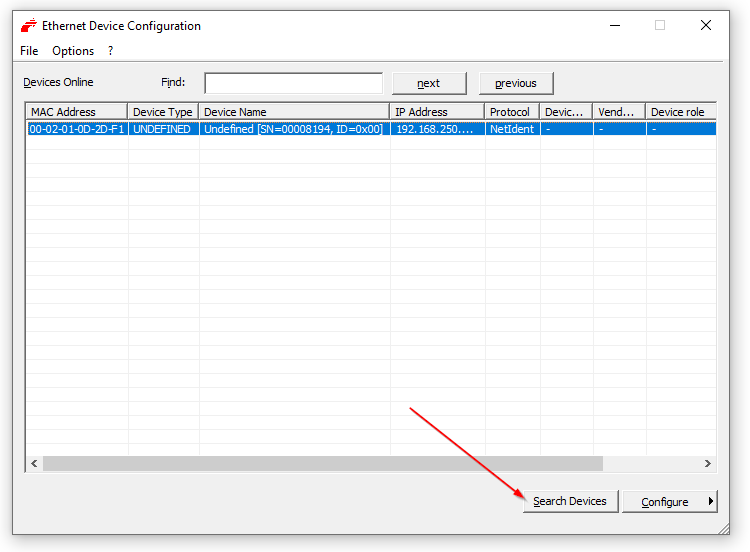Image resolution: width=750 pixels, height=552 pixels.
Task: Open the Options menu
Action: click(73, 51)
